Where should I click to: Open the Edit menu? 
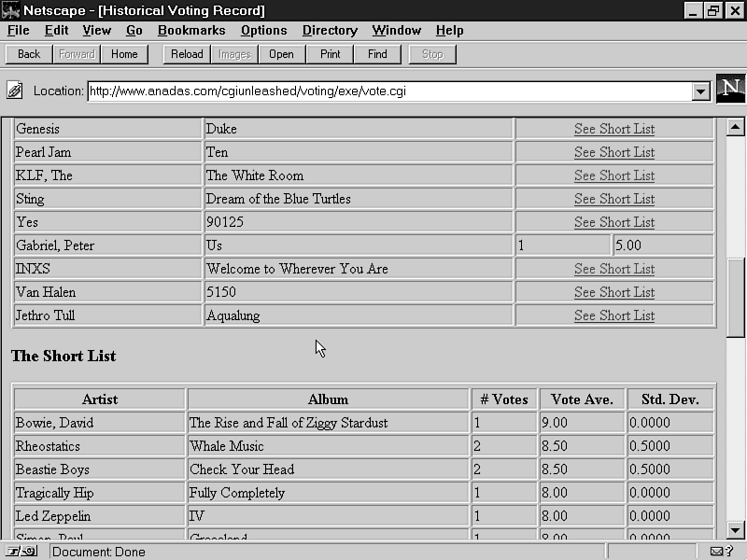[56, 31]
